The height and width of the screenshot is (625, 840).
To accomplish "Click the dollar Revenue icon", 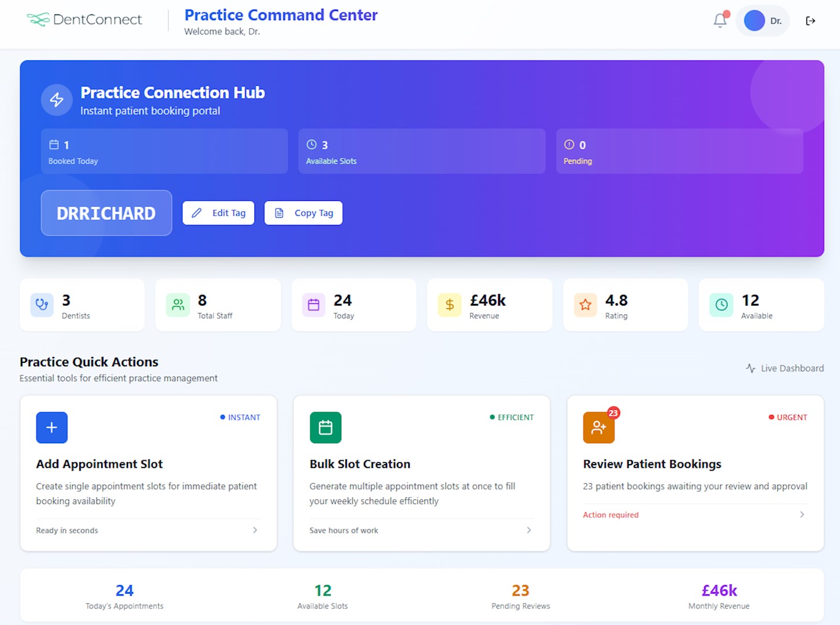I will 450,304.
